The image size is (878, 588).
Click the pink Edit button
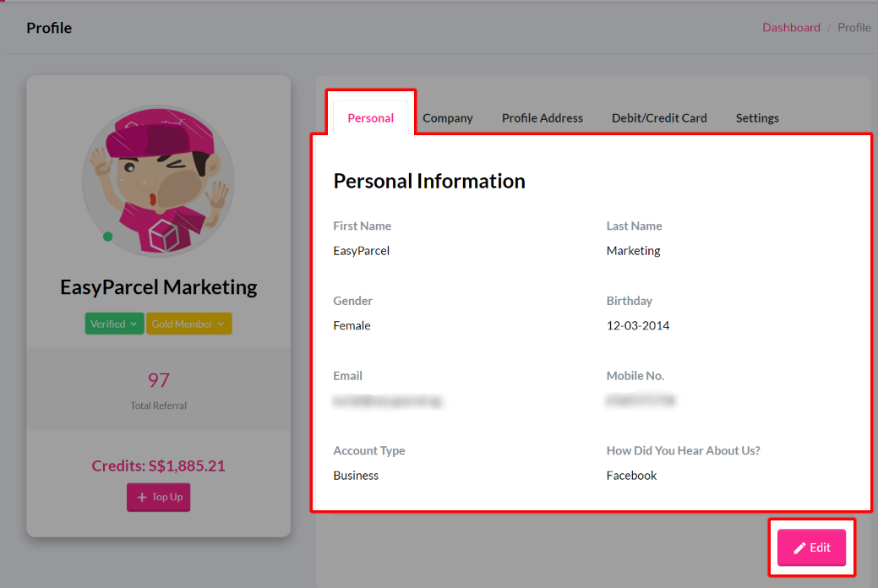pyautogui.click(x=811, y=547)
